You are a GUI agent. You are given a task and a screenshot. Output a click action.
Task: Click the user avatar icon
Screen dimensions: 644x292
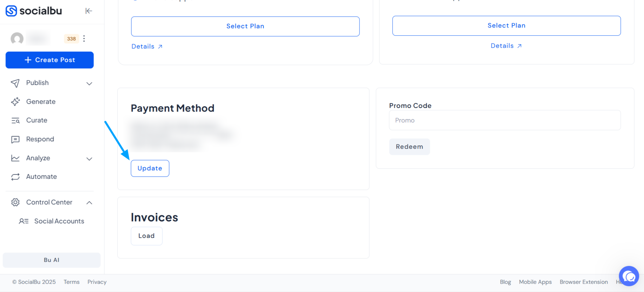pyautogui.click(x=17, y=38)
